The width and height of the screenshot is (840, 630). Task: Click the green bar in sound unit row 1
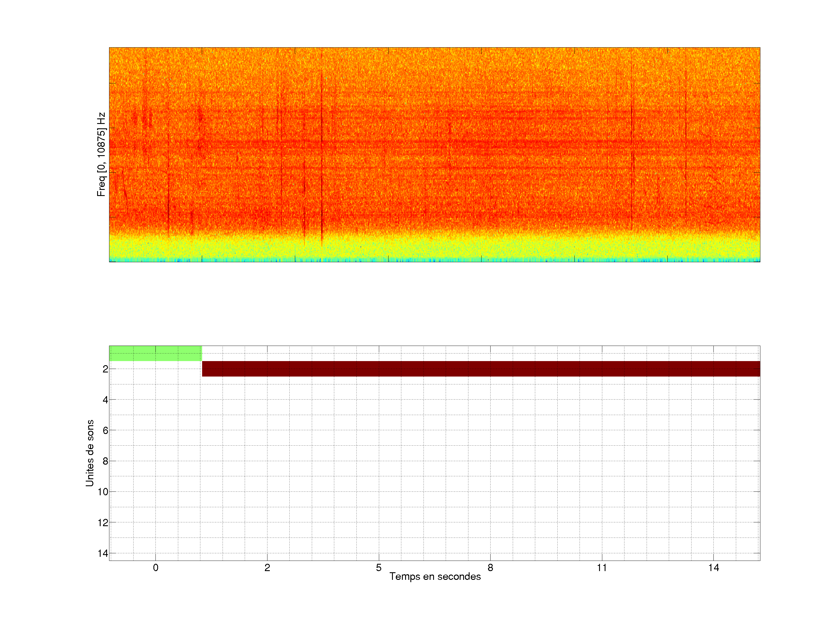(x=155, y=353)
